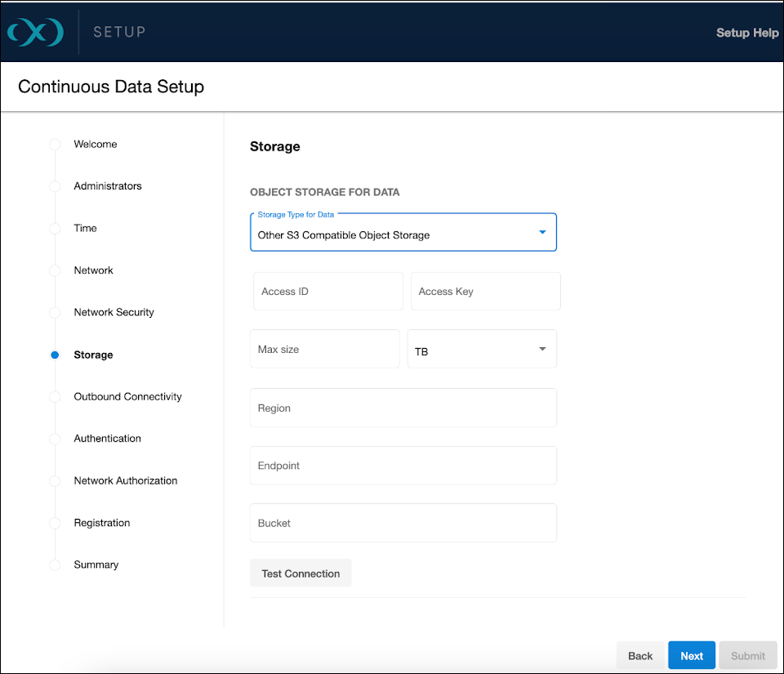This screenshot has width=784, height=674.
Task: Click the Bucket input field
Action: coord(403,522)
